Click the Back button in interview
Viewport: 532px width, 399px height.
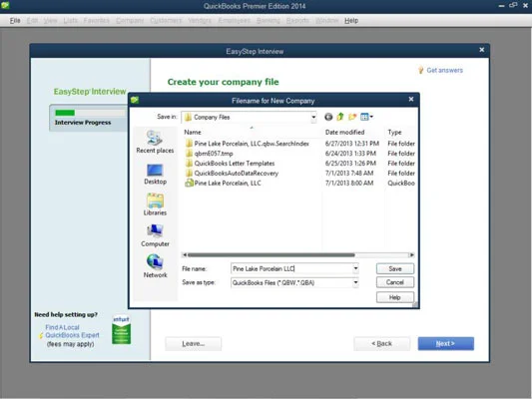pos(381,344)
